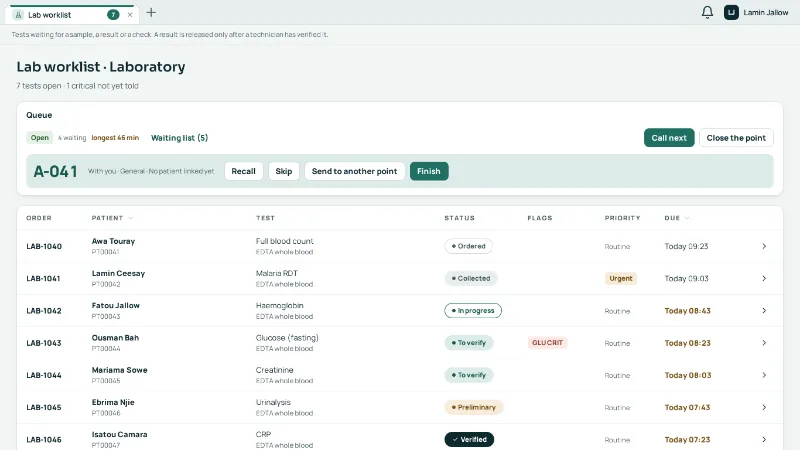This screenshot has height=450, width=800.
Task: Click the To verify pill for Mariama Sowe
Action: tap(468, 374)
